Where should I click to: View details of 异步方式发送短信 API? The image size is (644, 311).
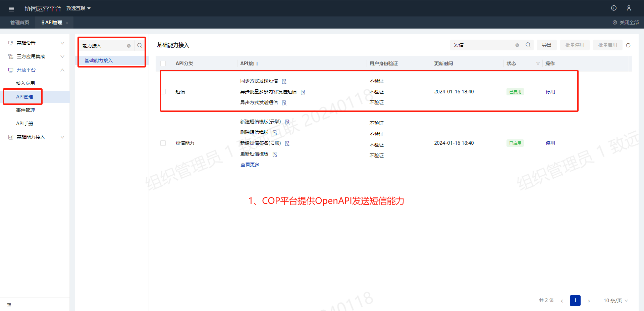point(284,103)
